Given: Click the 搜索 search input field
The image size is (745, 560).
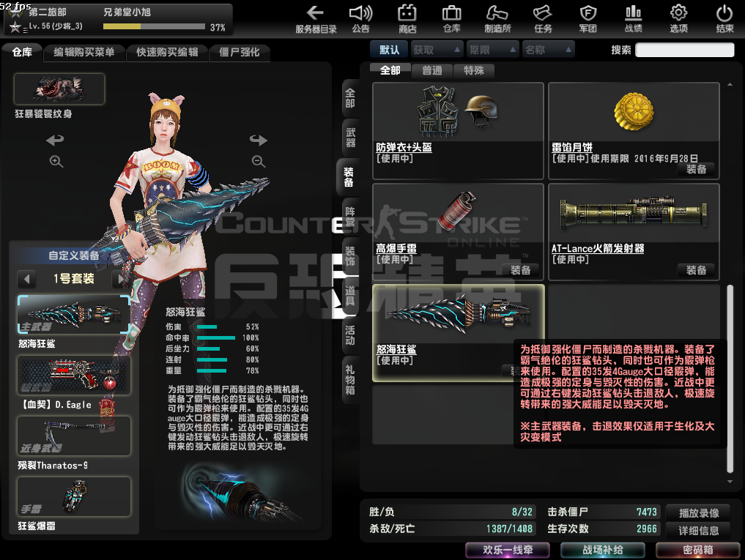Looking at the screenshot, I should tap(685, 49).
